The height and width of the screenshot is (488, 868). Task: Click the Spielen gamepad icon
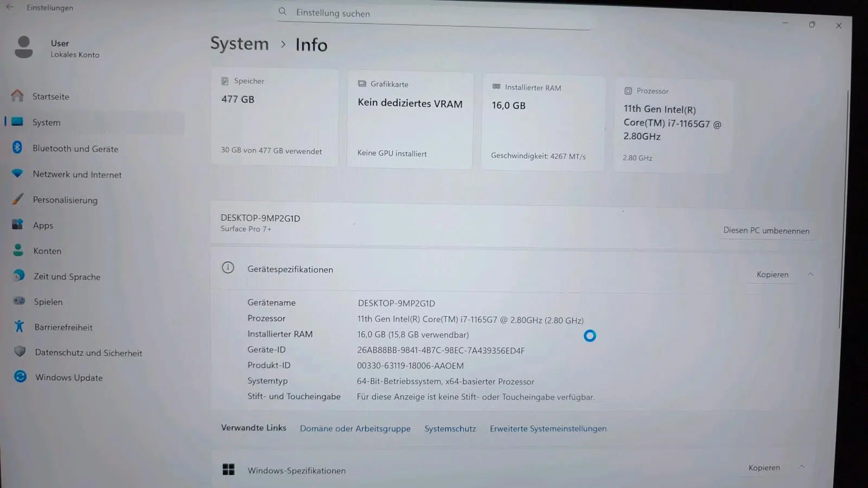click(19, 301)
